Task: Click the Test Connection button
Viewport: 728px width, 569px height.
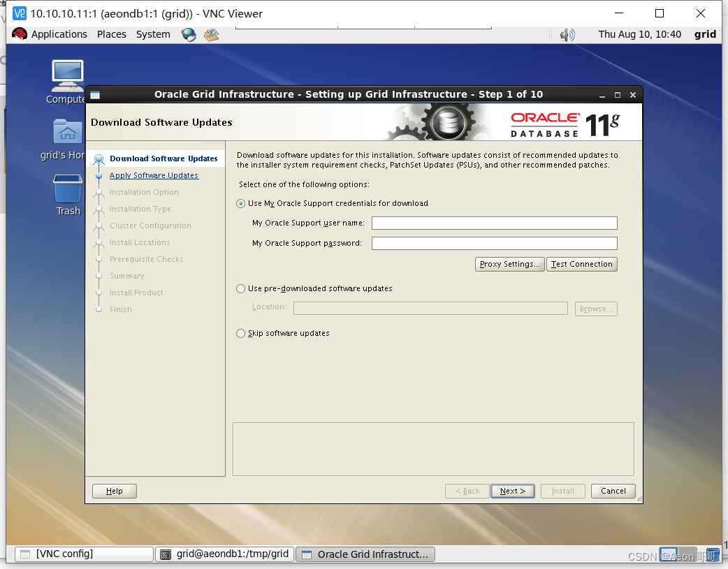Action: pos(582,264)
